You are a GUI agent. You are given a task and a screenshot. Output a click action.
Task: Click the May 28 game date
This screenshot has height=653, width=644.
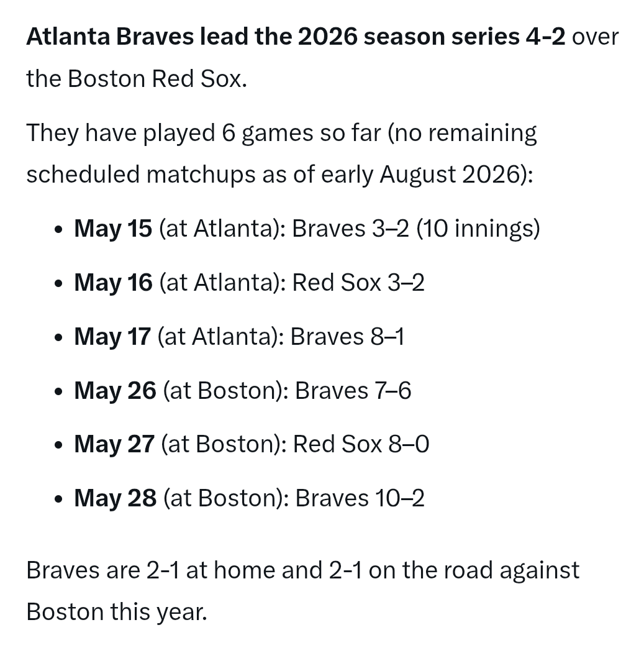(x=115, y=498)
